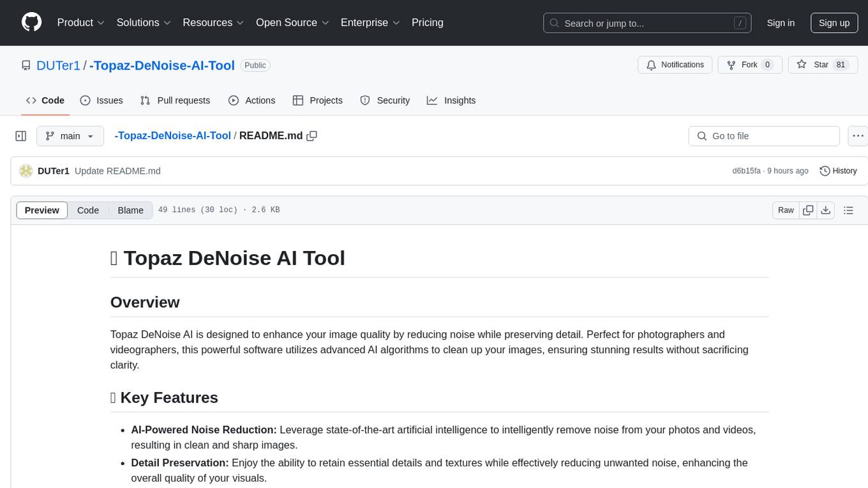868x488 pixels.
Task: Expand the file tree side panel
Action: point(21,136)
